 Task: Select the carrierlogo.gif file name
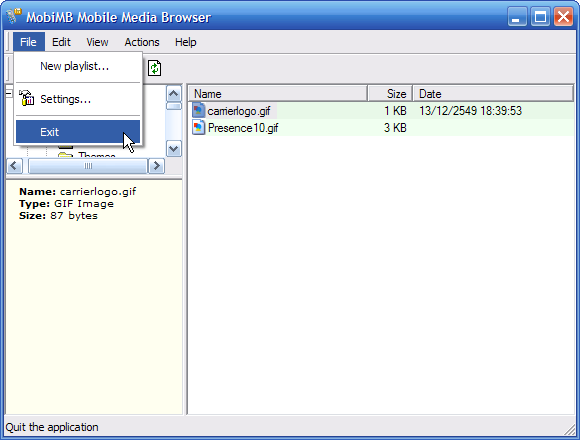click(x=239, y=111)
